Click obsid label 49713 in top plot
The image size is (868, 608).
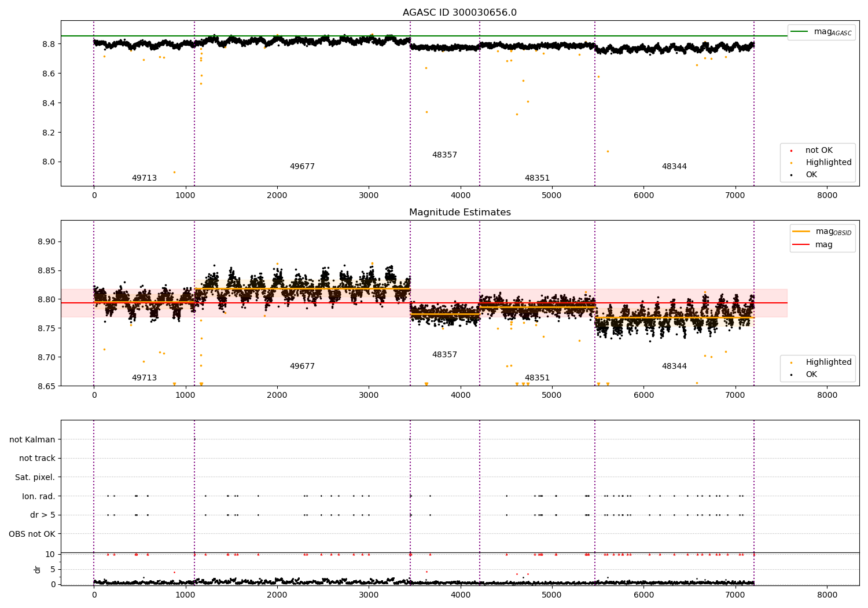(144, 178)
